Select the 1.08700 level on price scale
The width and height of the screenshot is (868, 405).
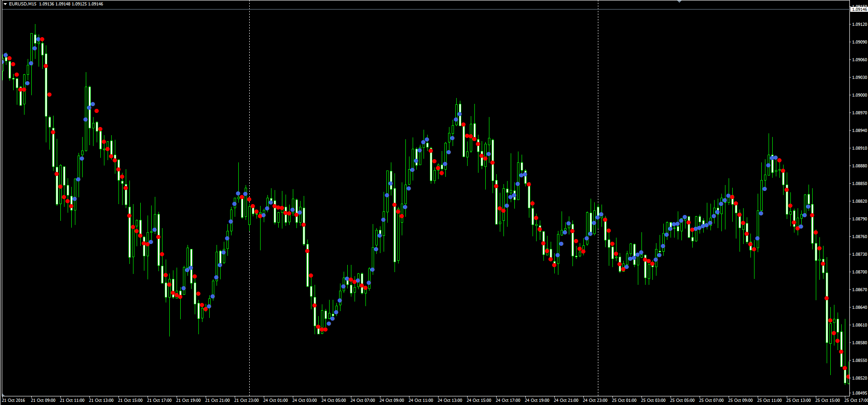tap(859, 272)
